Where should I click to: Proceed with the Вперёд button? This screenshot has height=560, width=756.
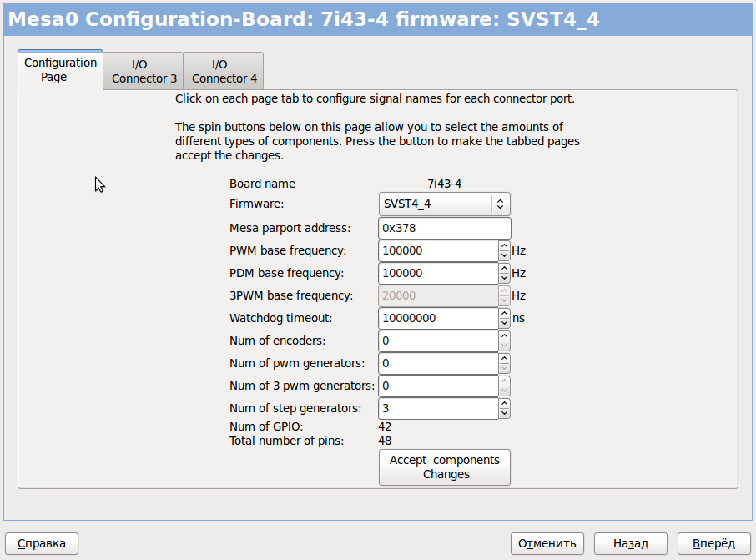tap(713, 543)
